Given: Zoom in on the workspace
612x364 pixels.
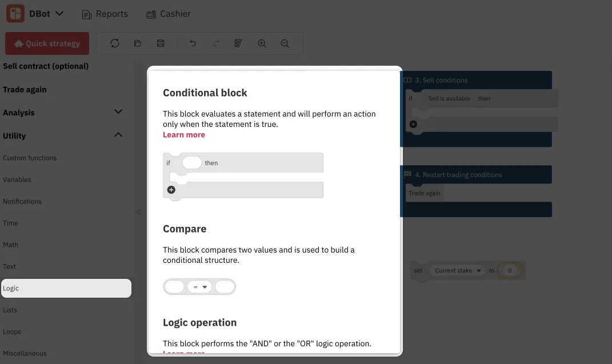Looking at the screenshot, I should (x=262, y=43).
